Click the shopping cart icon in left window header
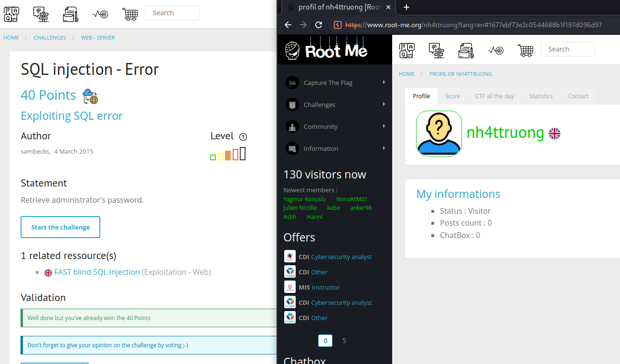Viewport: 620px width, 364px height. tap(130, 14)
